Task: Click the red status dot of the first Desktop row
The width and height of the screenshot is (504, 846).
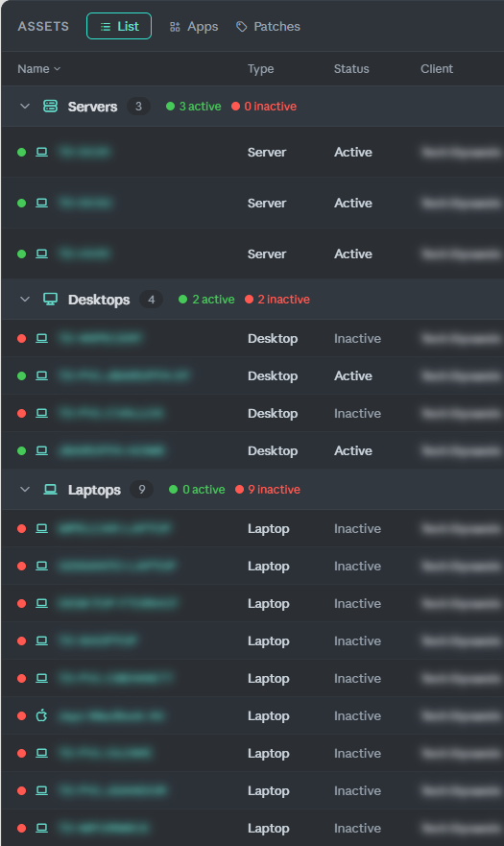Action: coord(21,338)
